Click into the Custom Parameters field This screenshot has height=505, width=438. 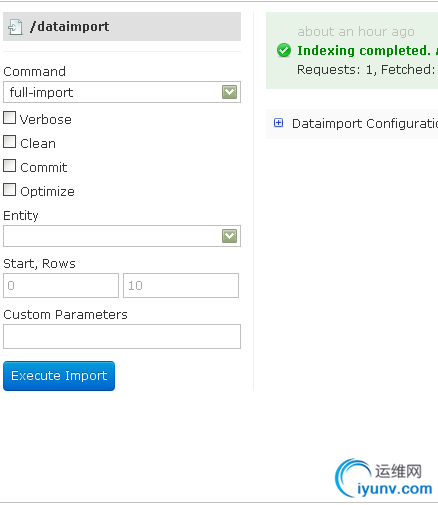pyautogui.click(x=122, y=336)
